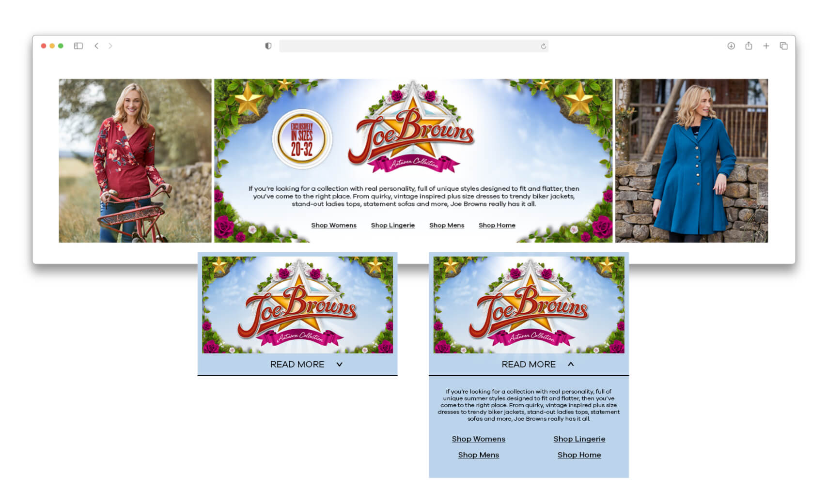Click Shop Home in the mobile panel
The width and height of the screenshot is (828, 504).
[578, 455]
